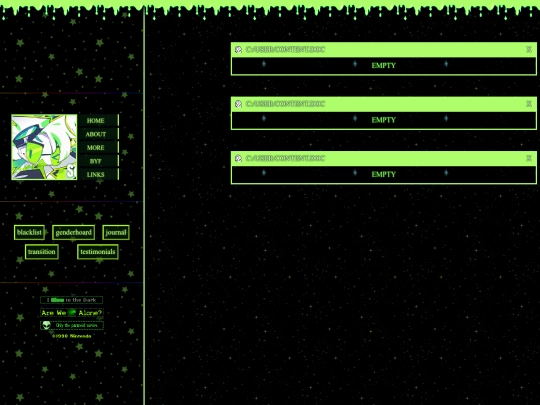The width and height of the screenshot is (540, 405).
Task: Click the icon in the middle window title bar
Action: [238, 104]
